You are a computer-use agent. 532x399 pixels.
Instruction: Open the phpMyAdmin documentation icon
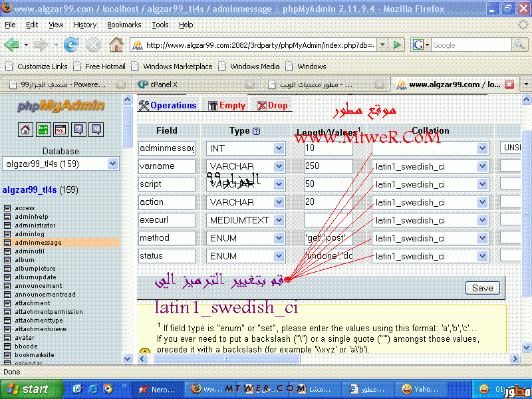(x=78, y=130)
